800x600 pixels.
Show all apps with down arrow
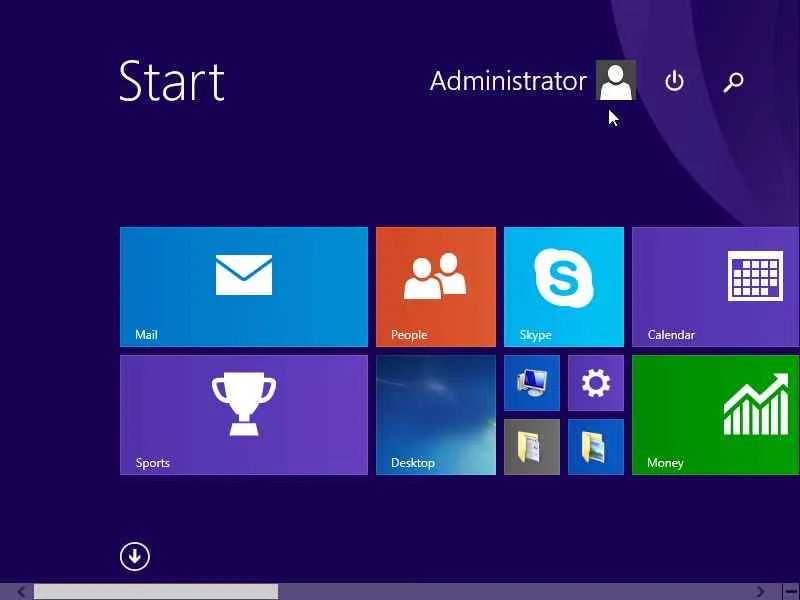(135, 556)
